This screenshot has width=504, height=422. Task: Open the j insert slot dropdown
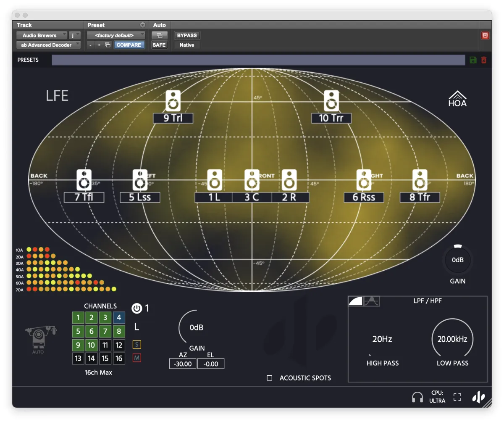pos(75,35)
